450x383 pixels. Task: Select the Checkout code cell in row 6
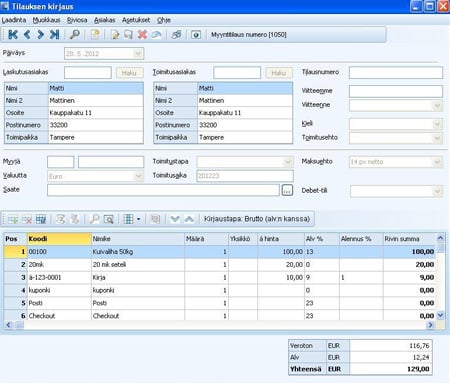tap(59, 315)
